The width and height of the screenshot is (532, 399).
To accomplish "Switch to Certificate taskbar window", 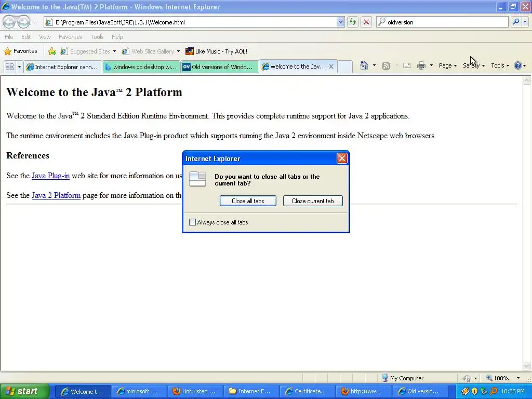I will tap(307, 391).
